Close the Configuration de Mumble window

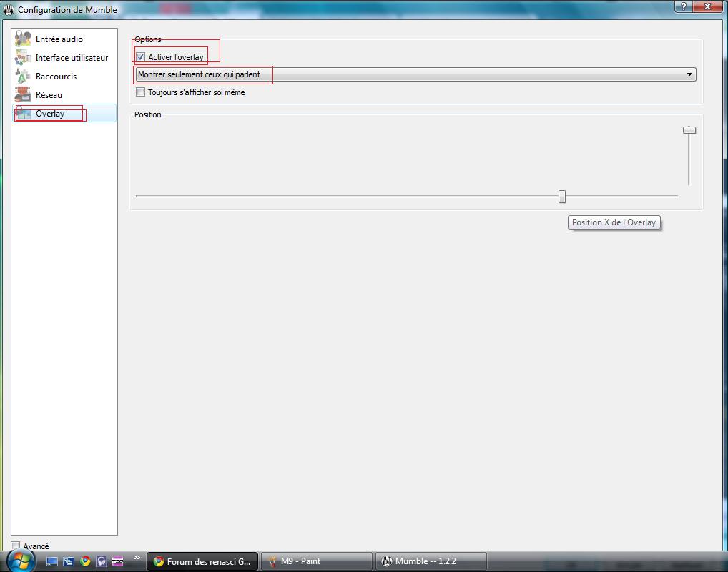[x=707, y=6]
